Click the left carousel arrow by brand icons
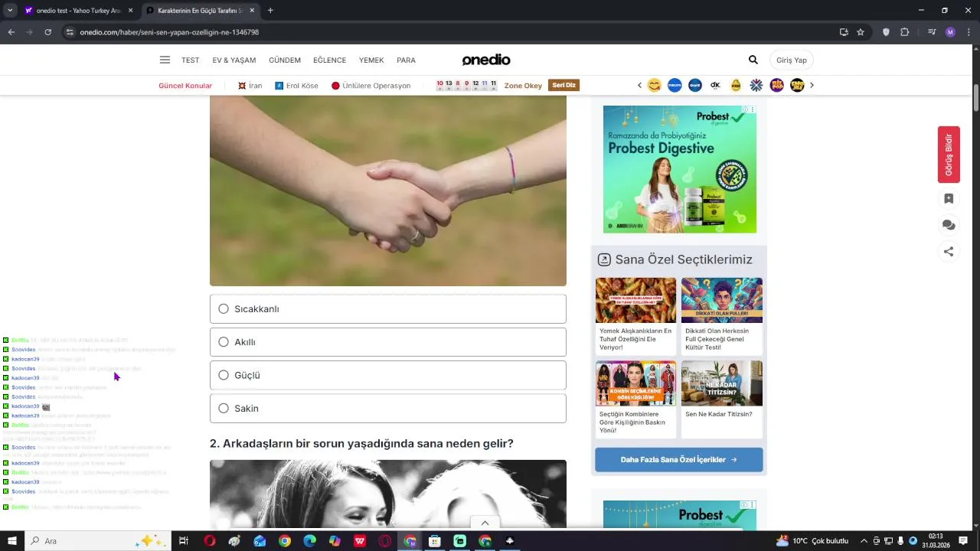This screenshot has width=980, height=551. coord(639,85)
